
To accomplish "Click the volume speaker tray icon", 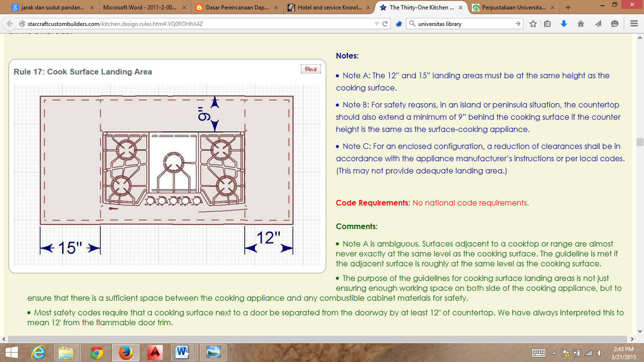I will (600, 353).
